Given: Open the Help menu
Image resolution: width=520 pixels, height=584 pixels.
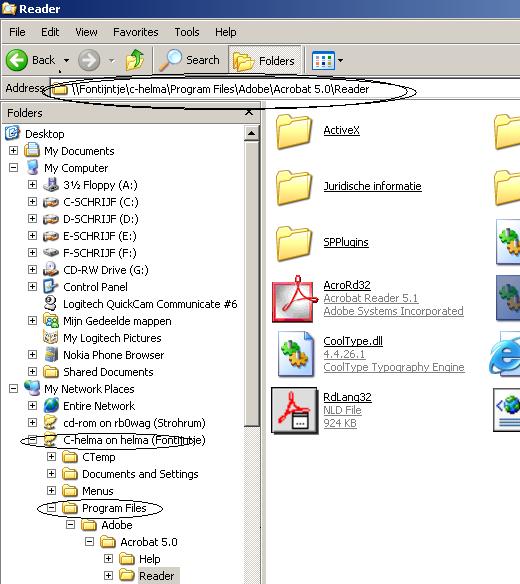Looking at the screenshot, I should 225,32.
